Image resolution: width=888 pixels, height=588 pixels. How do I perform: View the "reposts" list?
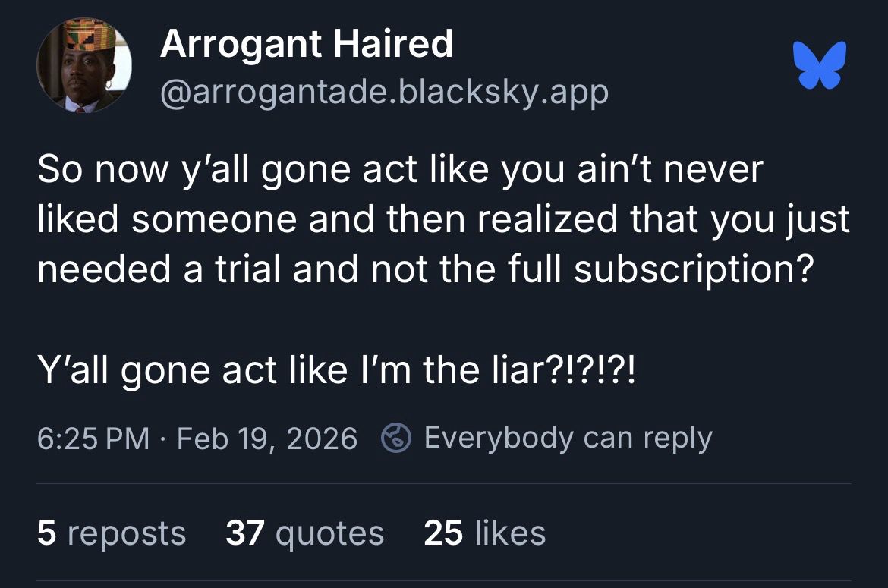126,533
